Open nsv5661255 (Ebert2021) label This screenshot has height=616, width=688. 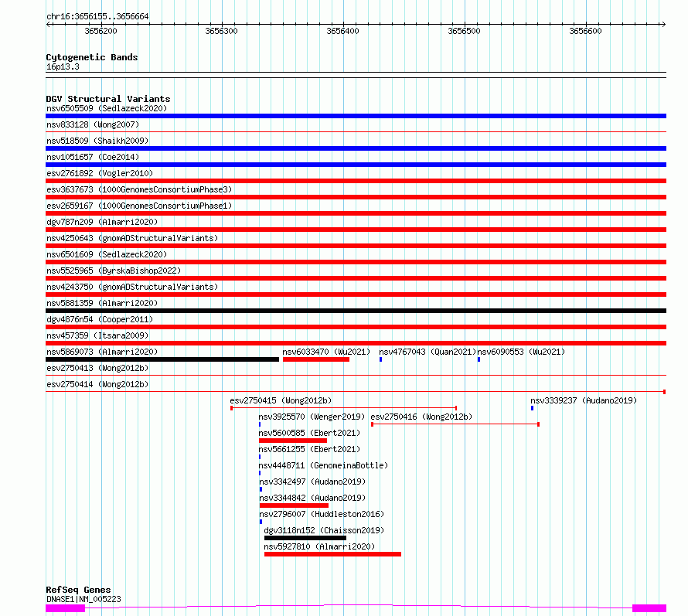[309, 449]
